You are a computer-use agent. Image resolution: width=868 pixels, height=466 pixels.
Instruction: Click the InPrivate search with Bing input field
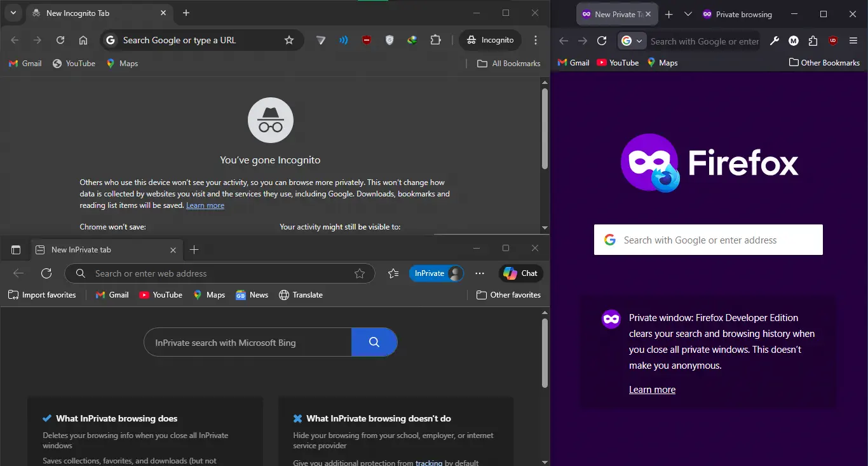[x=248, y=342]
